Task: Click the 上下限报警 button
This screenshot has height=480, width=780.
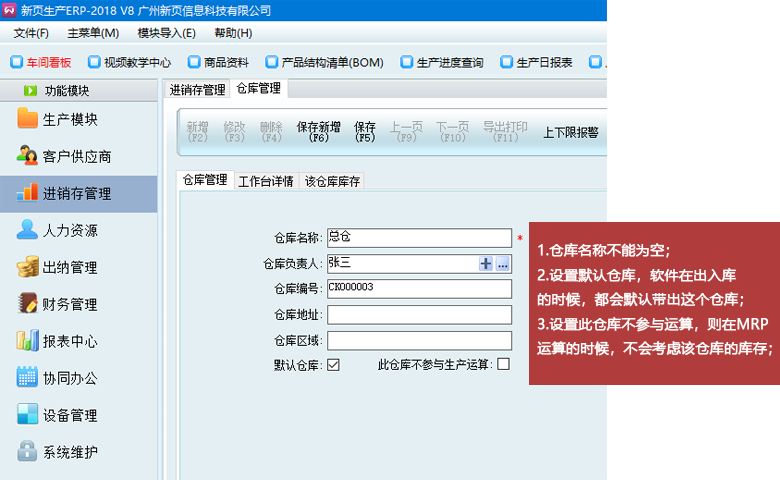Action: 570,132
